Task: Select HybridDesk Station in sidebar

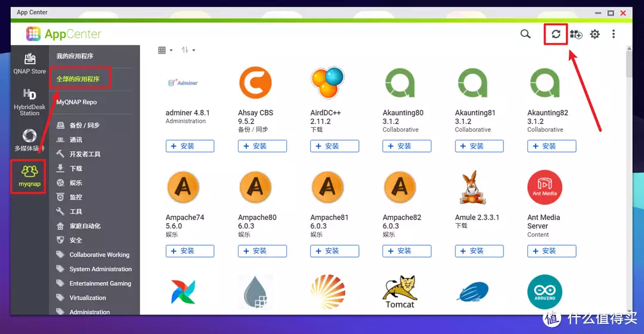Action: coord(30,102)
